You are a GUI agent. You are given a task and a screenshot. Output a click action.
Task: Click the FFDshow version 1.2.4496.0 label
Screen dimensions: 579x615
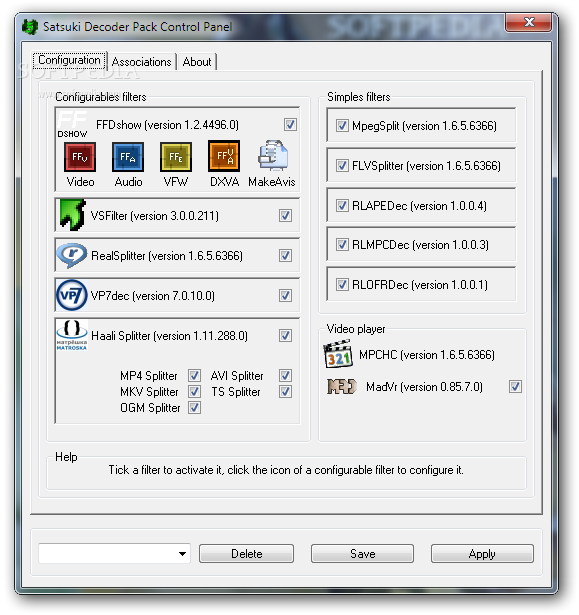click(167, 125)
